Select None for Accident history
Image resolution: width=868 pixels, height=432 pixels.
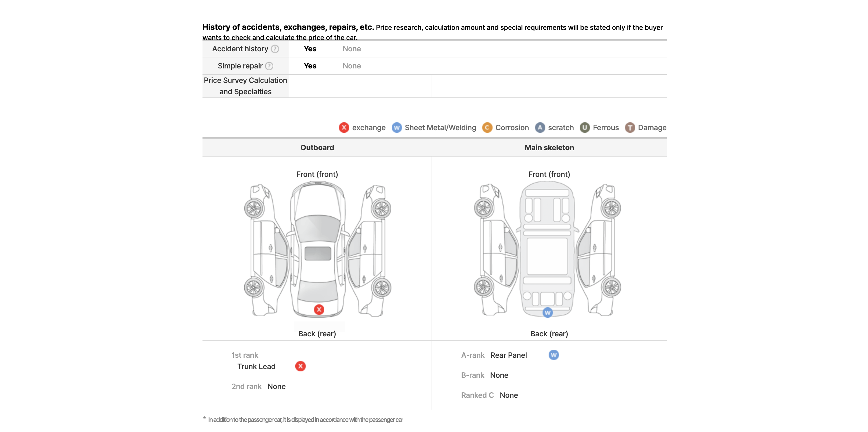click(351, 49)
